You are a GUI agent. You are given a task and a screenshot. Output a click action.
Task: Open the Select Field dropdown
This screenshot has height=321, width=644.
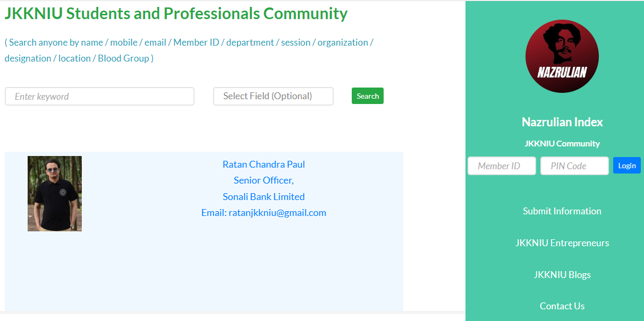click(x=273, y=96)
